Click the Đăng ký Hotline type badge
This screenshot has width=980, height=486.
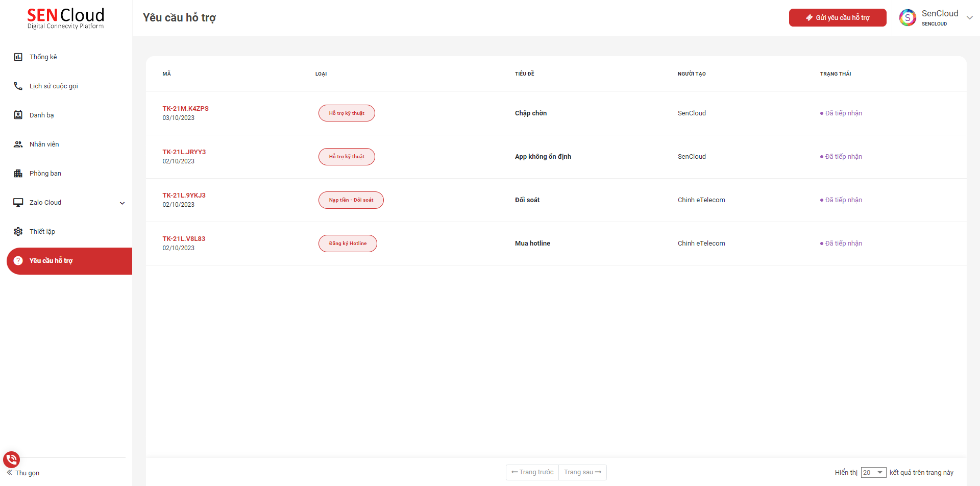tap(348, 244)
